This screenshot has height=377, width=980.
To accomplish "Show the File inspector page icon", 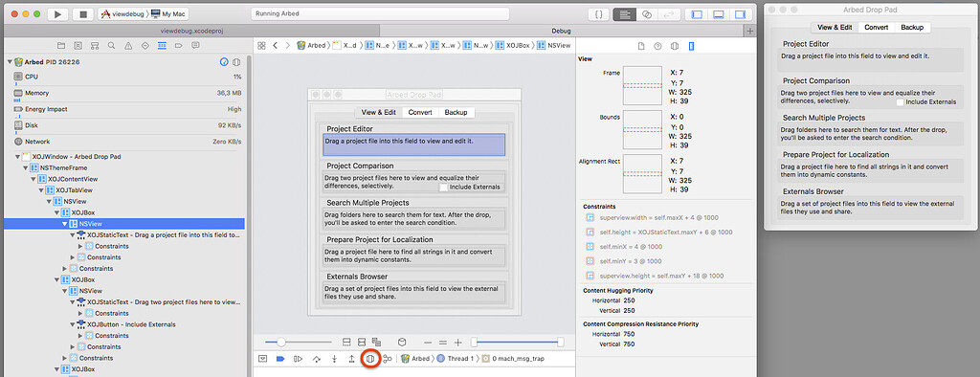I will coord(640,46).
